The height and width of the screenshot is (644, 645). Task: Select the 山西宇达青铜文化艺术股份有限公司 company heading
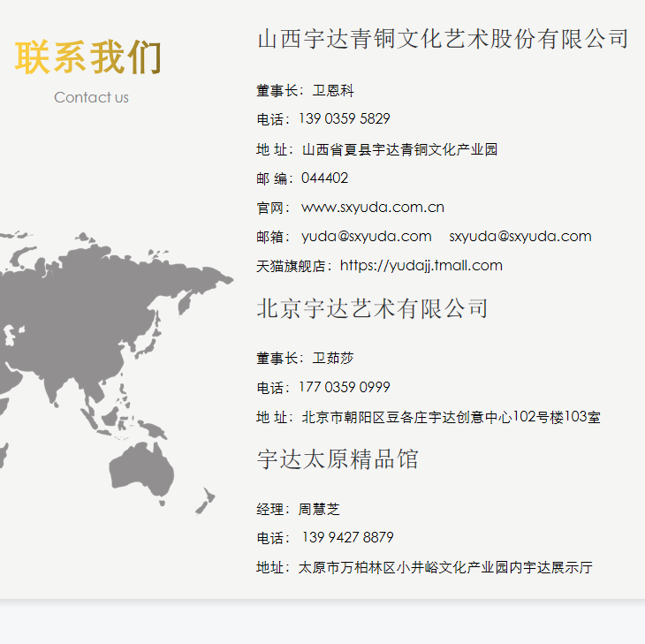[x=443, y=39]
